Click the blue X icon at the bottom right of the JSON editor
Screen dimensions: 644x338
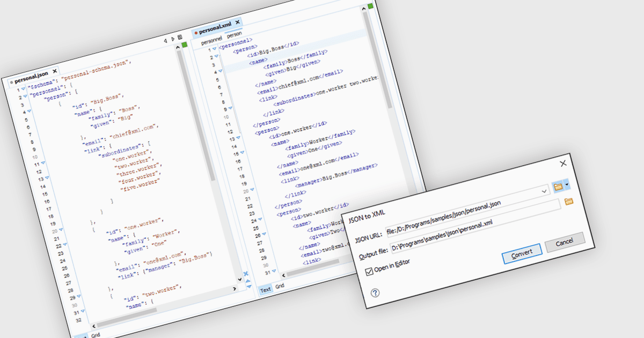tap(246, 274)
